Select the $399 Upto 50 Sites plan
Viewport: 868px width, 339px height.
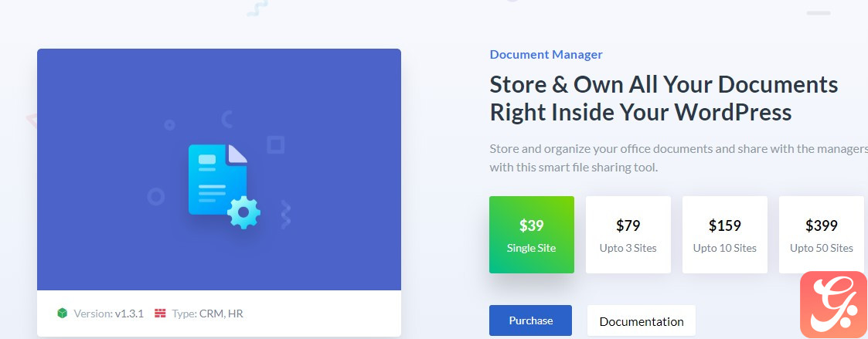pyautogui.click(x=821, y=235)
